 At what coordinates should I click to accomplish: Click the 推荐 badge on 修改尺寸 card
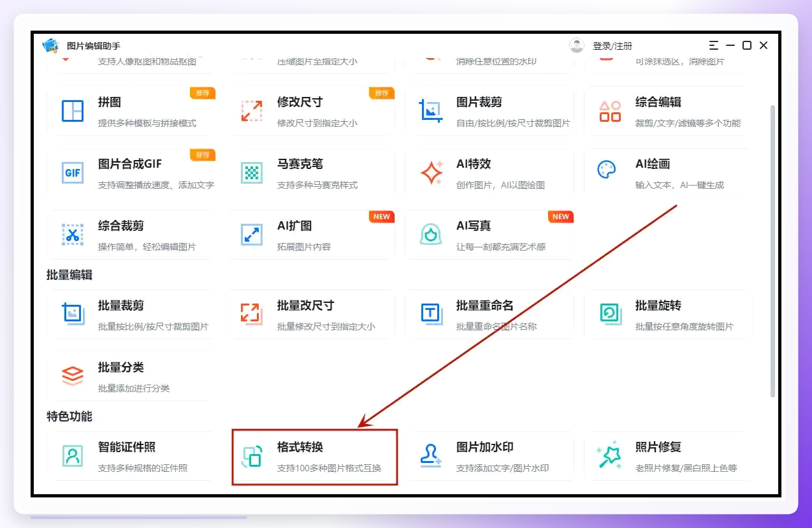(382, 93)
